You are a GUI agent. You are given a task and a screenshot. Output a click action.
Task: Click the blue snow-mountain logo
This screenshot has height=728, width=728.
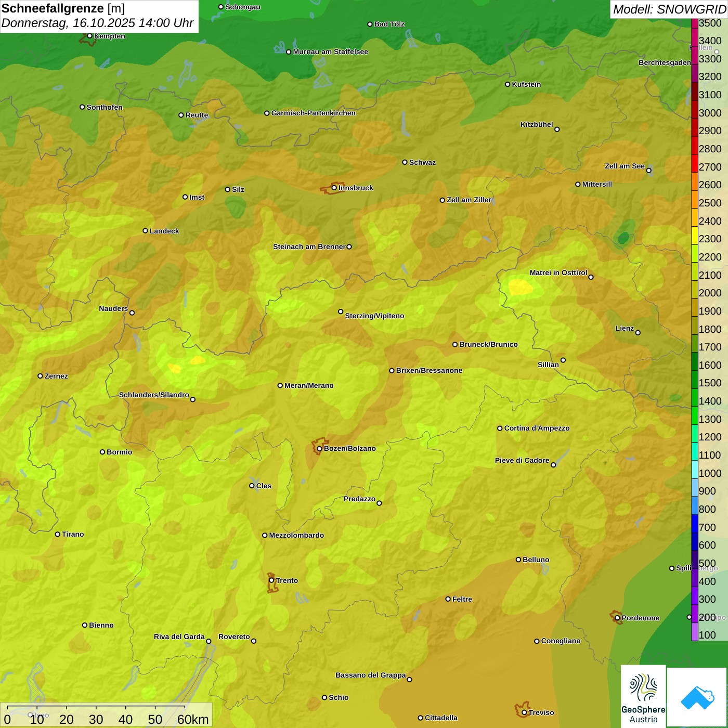[x=697, y=697]
